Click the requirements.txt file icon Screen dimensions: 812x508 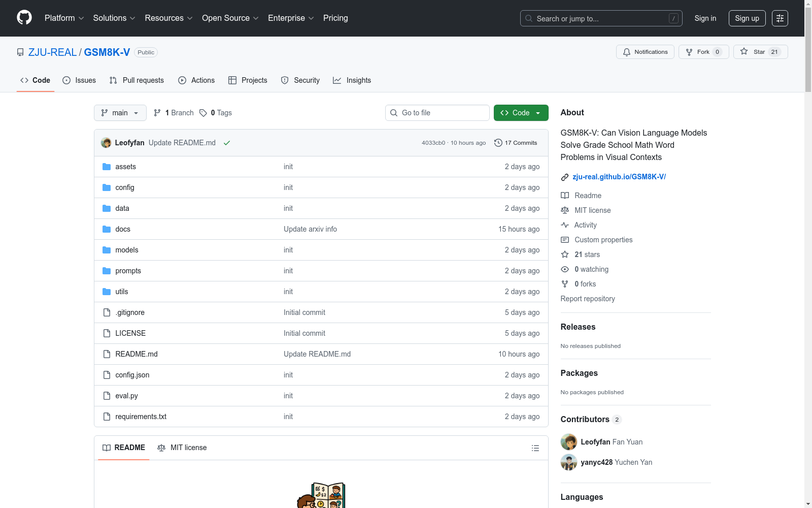pyautogui.click(x=107, y=417)
